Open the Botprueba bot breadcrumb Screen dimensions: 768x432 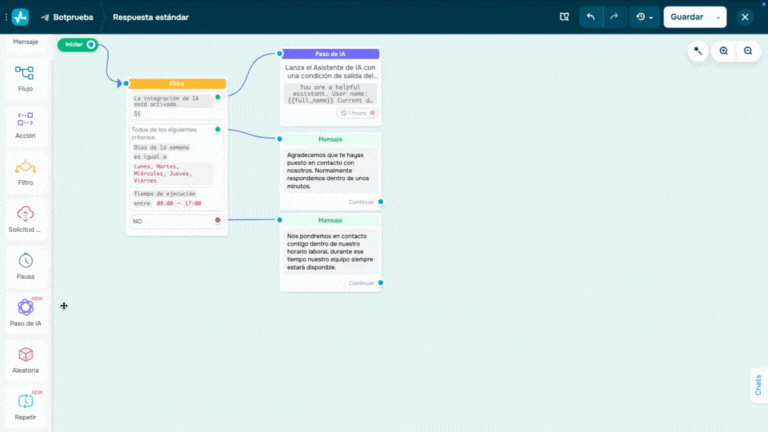coord(68,17)
